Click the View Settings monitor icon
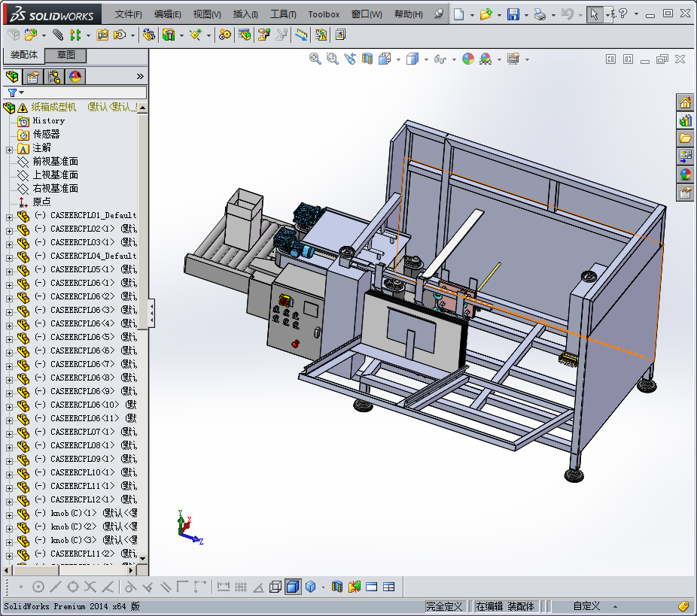 (513, 59)
